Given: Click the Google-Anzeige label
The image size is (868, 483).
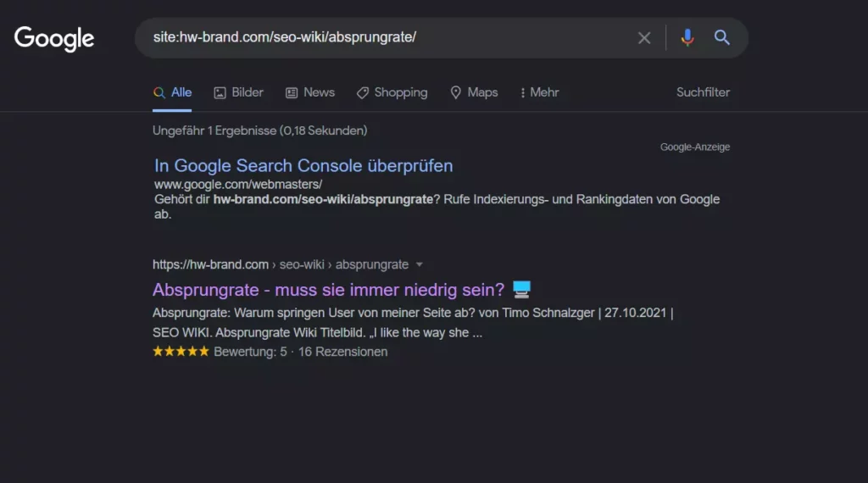Looking at the screenshot, I should coord(695,147).
